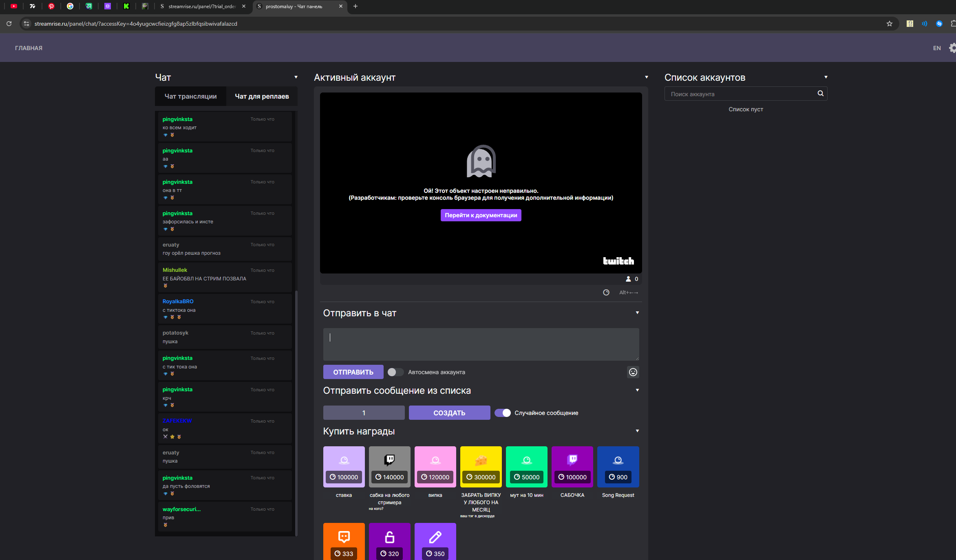Screen dimensions: 956x560
Task: Open the emoji picker smiley icon
Action: [x=633, y=372]
